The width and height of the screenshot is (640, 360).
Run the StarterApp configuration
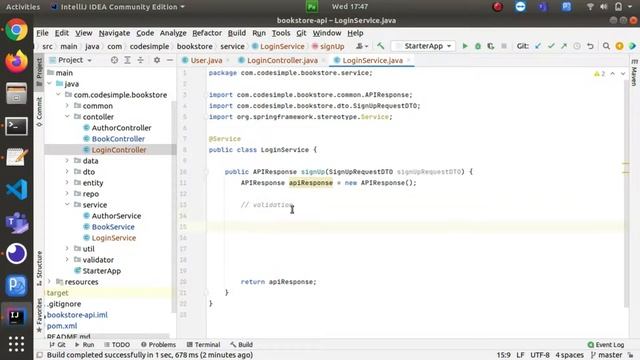tap(464, 46)
